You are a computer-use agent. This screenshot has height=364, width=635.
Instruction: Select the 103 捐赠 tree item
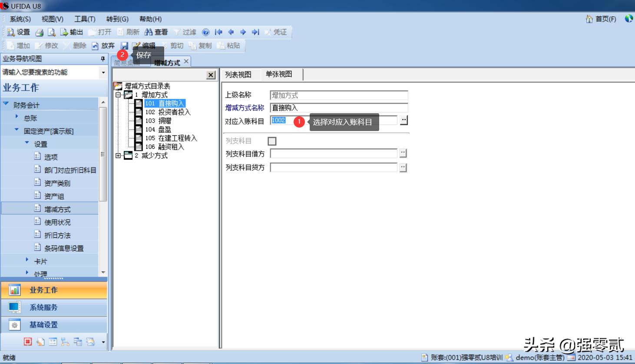coord(156,121)
